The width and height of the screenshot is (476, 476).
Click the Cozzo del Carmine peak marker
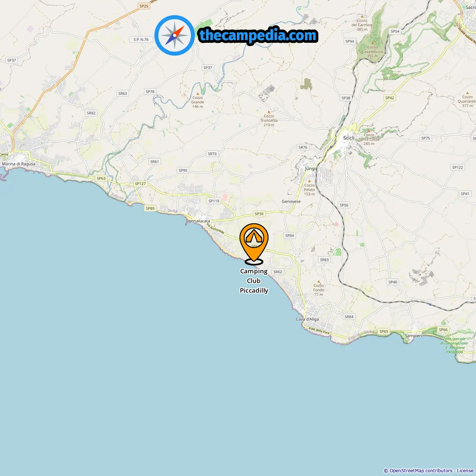(362, 16)
